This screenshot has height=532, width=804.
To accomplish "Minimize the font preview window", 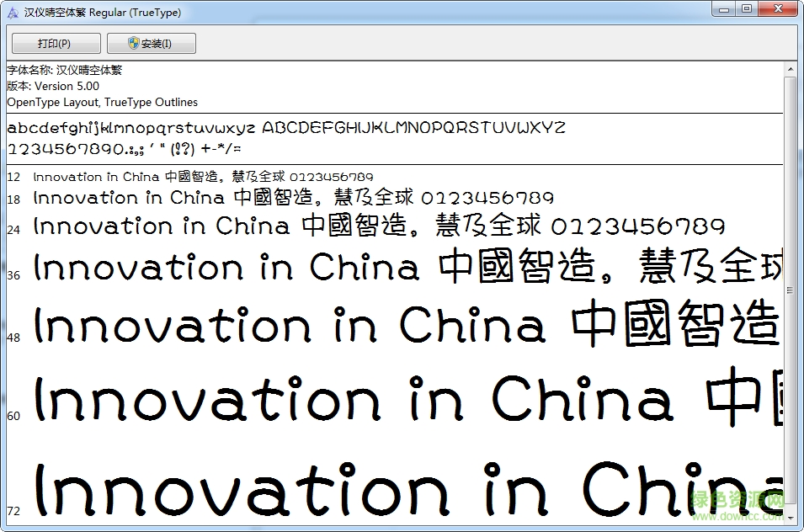I will point(724,8).
